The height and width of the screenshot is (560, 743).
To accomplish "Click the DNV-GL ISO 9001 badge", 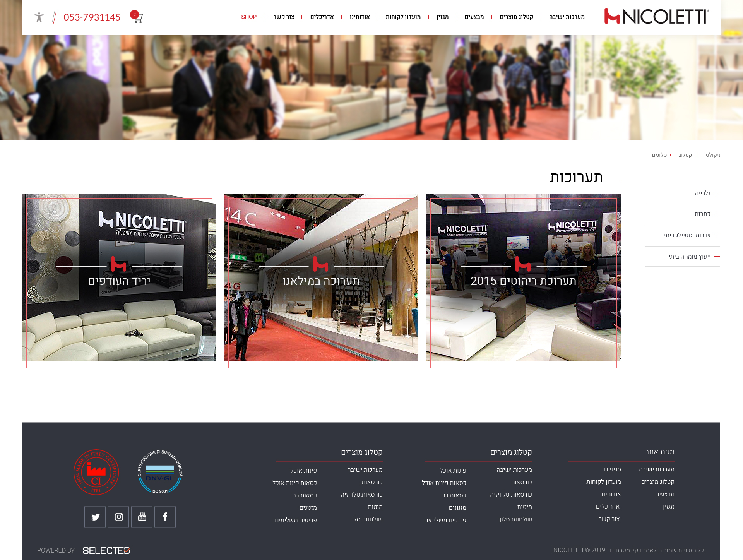I will [x=160, y=472].
